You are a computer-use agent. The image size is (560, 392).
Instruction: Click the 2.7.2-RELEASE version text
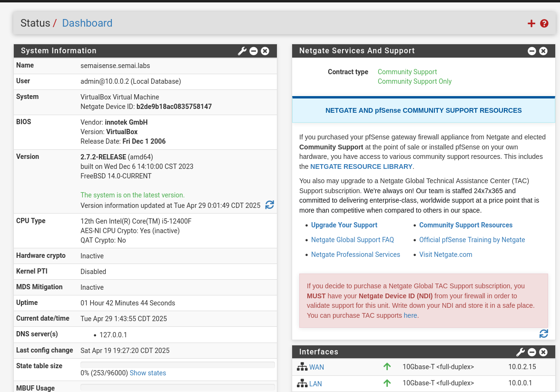pos(103,157)
